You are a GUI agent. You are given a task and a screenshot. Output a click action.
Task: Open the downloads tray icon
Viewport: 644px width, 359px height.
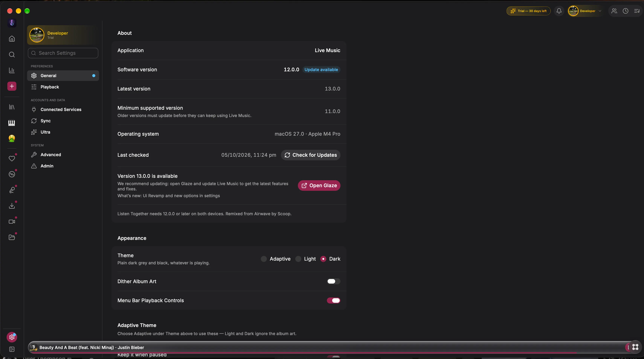pyautogui.click(x=12, y=206)
